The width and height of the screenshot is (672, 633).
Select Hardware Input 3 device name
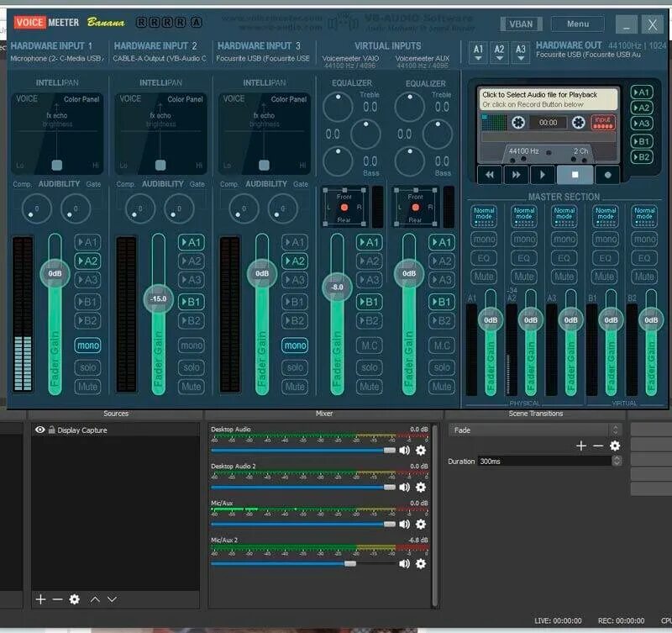(x=263, y=58)
